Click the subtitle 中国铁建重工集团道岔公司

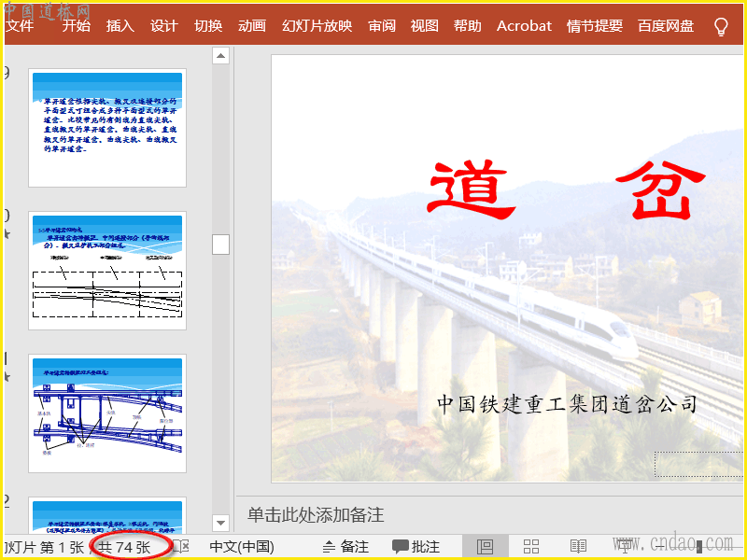pyautogui.click(x=568, y=404)
